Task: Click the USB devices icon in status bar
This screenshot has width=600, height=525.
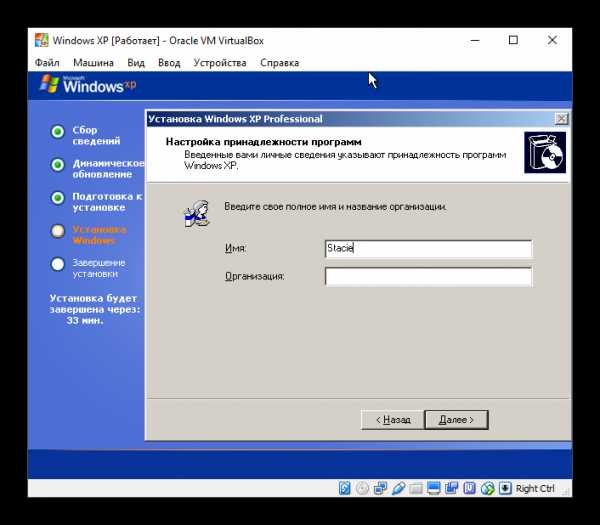Action: pyautogui.click(x=398, y=489)
